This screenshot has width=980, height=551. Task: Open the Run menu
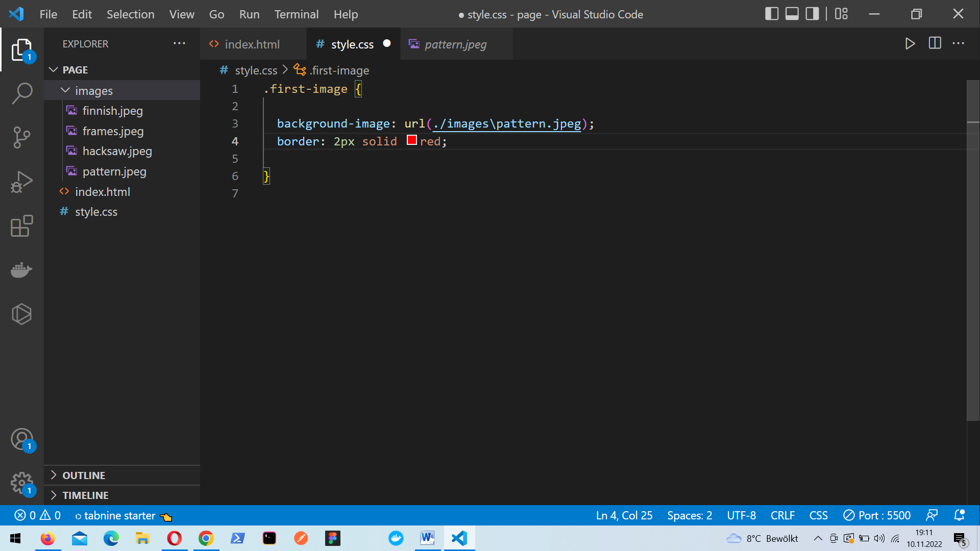[249, 14]
